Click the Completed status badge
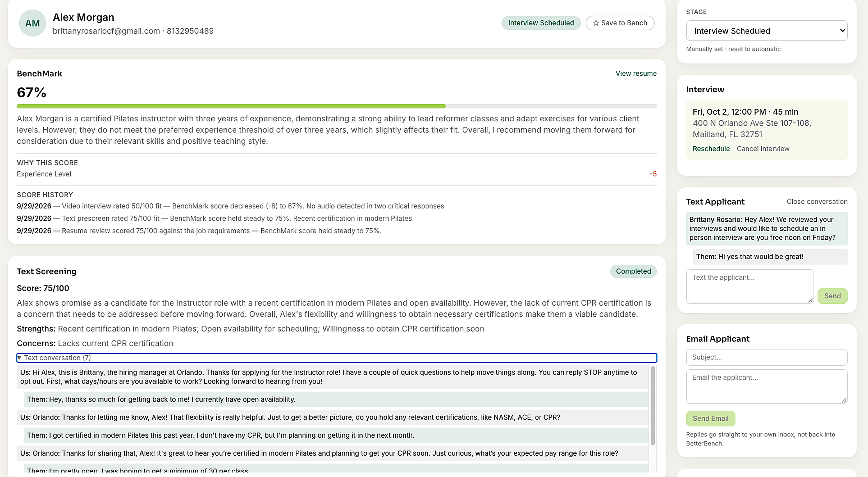 [x=633, y=271]
